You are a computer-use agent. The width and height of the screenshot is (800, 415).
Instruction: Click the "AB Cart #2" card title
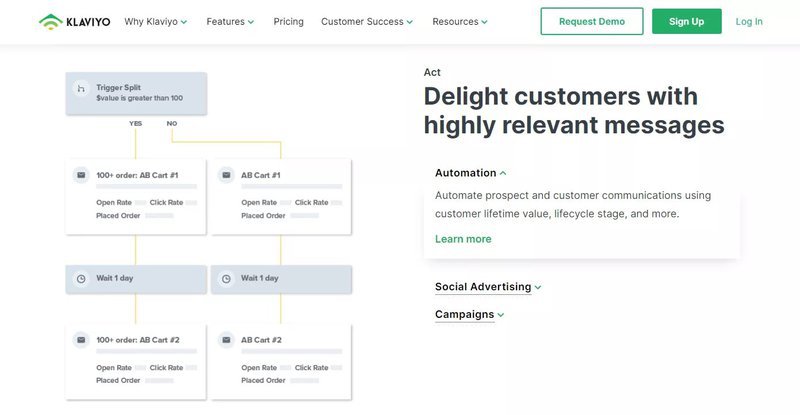click(x=261, y=340)
